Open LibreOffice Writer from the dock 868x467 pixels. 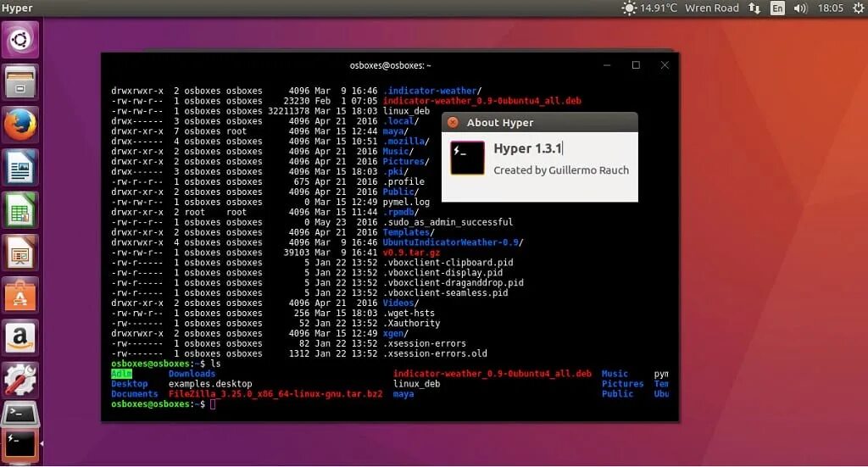click(20, 167)
